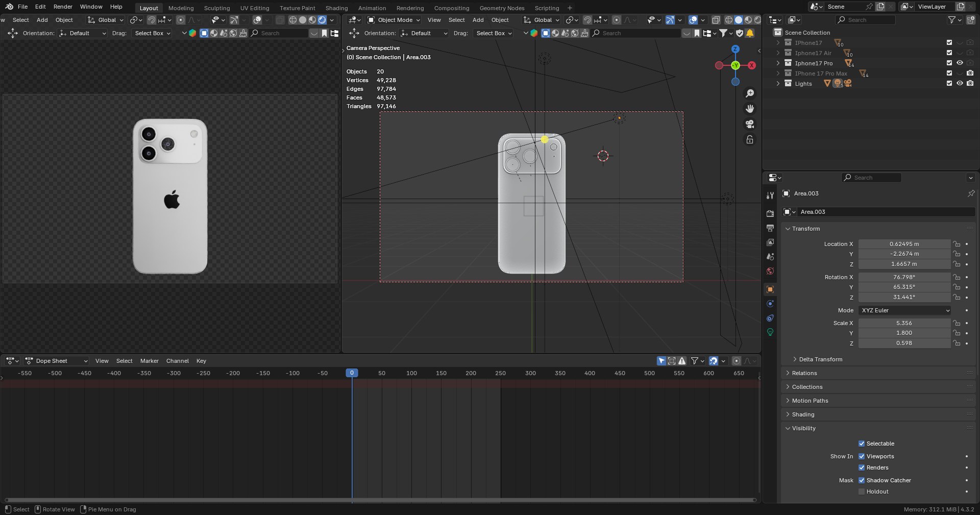
Task: Click the outliner Search field
Action: [865, 20]
